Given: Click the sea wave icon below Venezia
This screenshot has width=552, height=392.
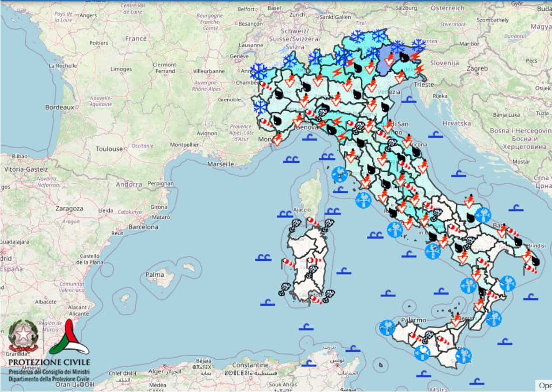Looking at the screenshot, I should pos(409,100).
